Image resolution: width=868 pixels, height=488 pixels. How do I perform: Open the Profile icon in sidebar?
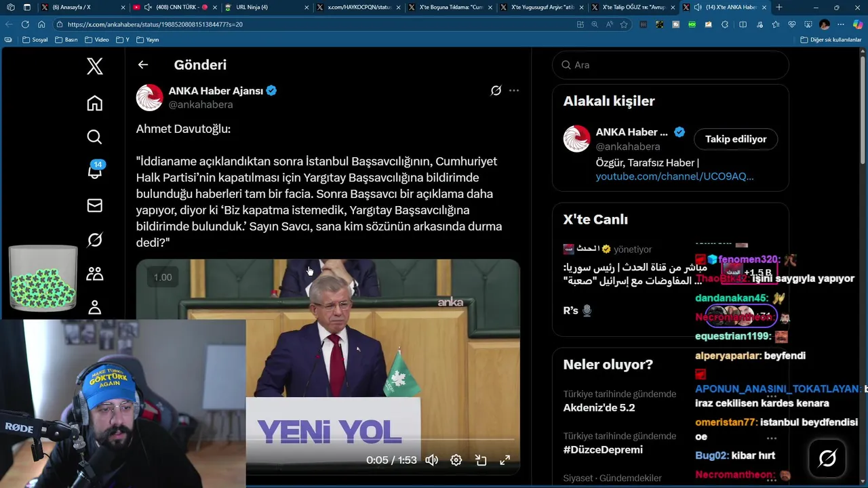tap(95, 308)
